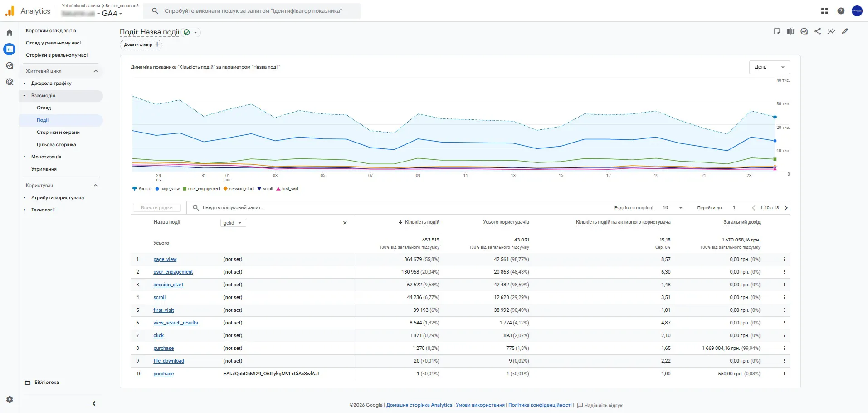Open the Google apps grid icon
868x413 pixels.
(824, 11)
